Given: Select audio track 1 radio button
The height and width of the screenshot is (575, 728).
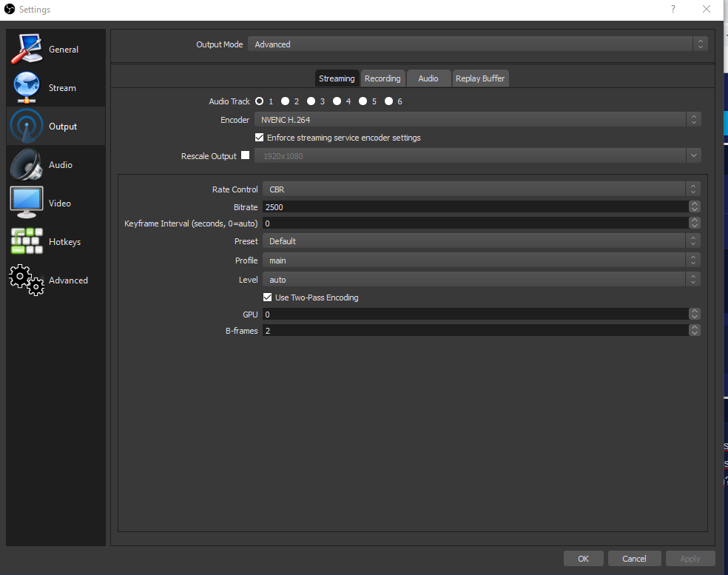Looking at the screenshot, I should point(260,101).
